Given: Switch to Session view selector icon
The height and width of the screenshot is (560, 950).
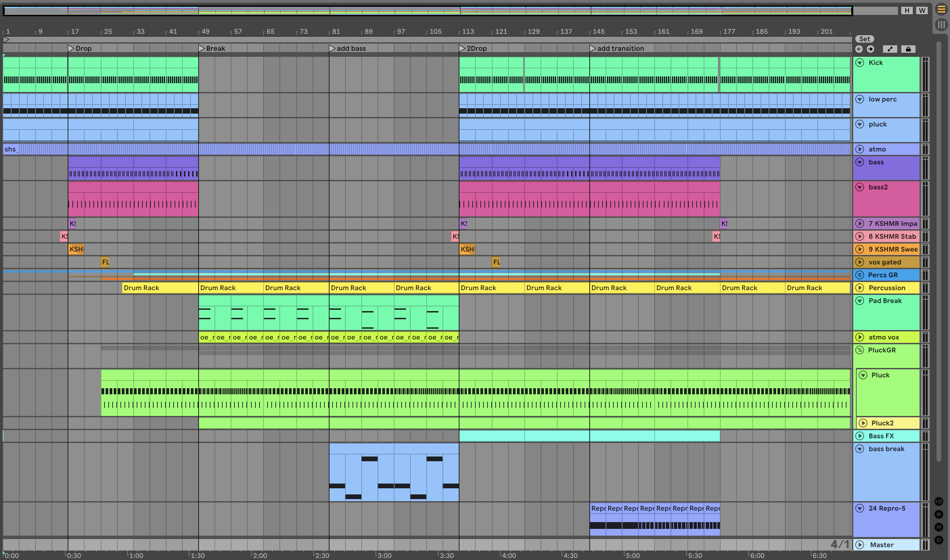Looking at the screenshot, I should tap(941, 25).
